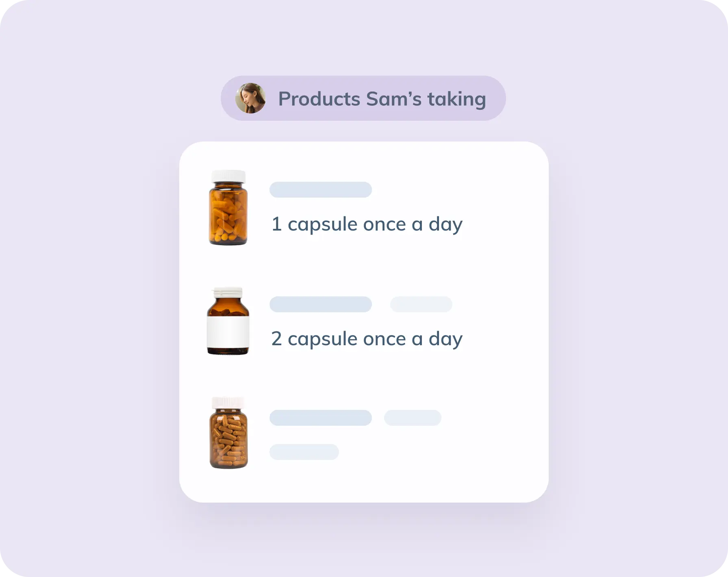Click the orange capsules inside the first bottle
Screen dimensions: 728x577
(x=228, y=217)
